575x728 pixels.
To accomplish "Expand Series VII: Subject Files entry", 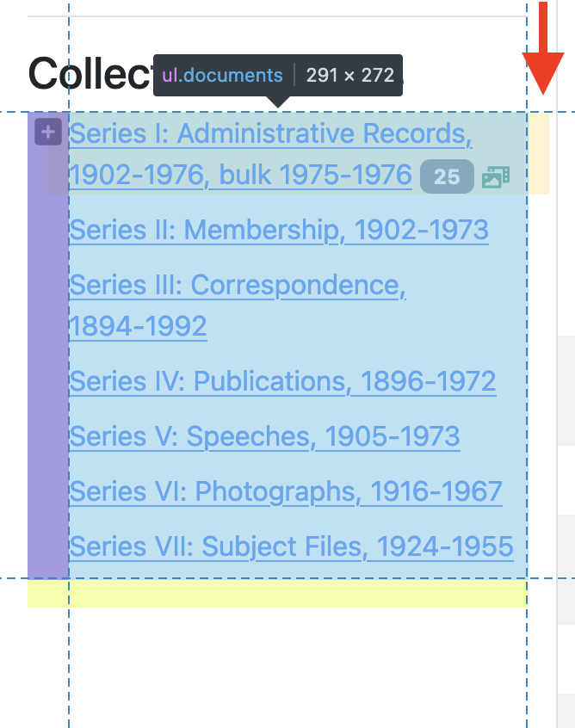I will (291, 546).
